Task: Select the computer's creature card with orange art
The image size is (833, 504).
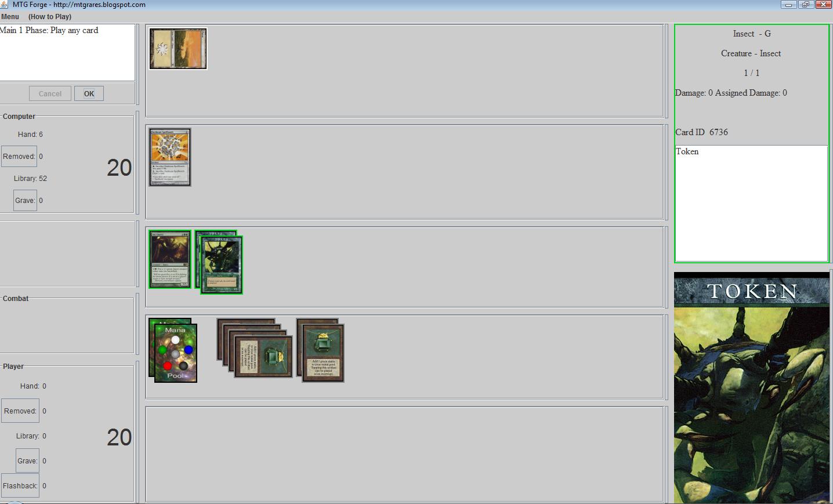Action: pyautogui.click(x=170, y=157)
